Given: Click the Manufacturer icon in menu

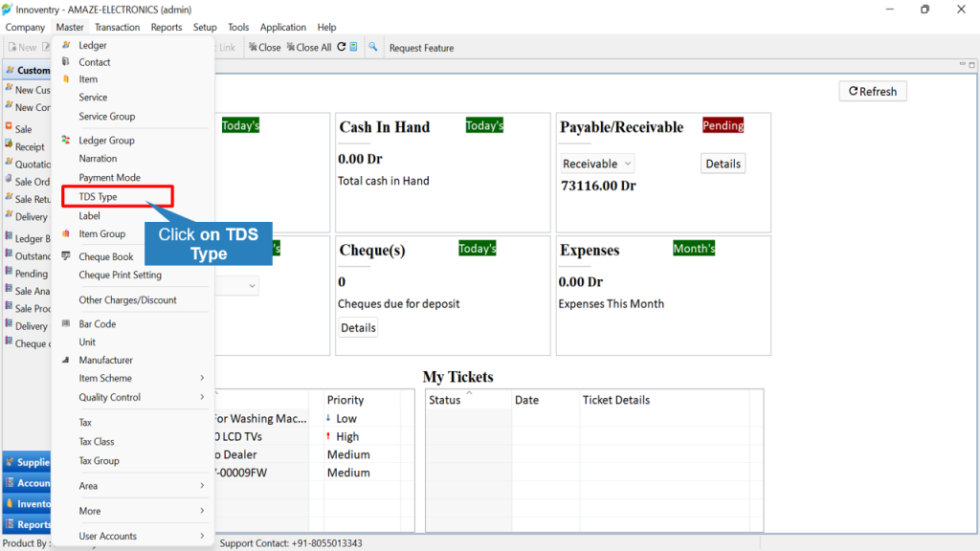Looking at the screenshot, I should click(66, 360).
